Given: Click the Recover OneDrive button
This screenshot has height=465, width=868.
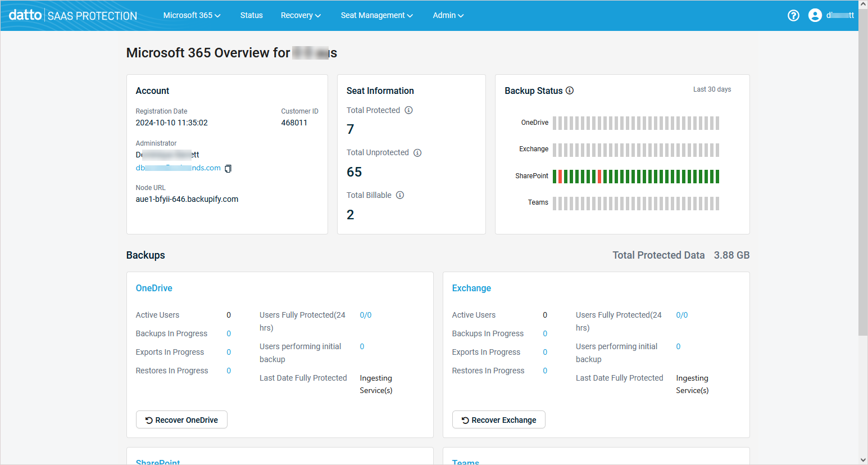Looking at the screenshot, I should tap(181, 420).
